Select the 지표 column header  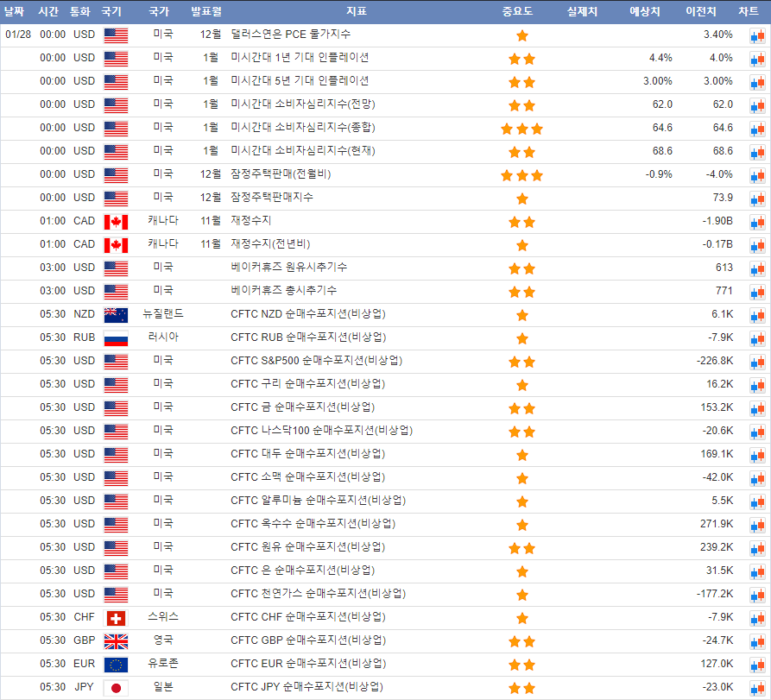pos(356,11)
